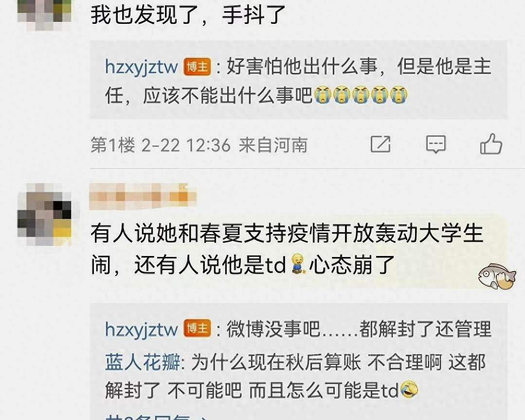The height and width of the screenshot is (420, 525).
Task: Tap the 博主 badge beside 微博没事吧 reply
Action: (197, 329)
